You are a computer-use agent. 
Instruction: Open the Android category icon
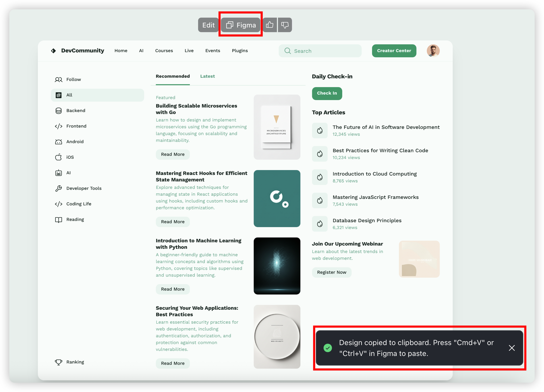tap(59, 142)
